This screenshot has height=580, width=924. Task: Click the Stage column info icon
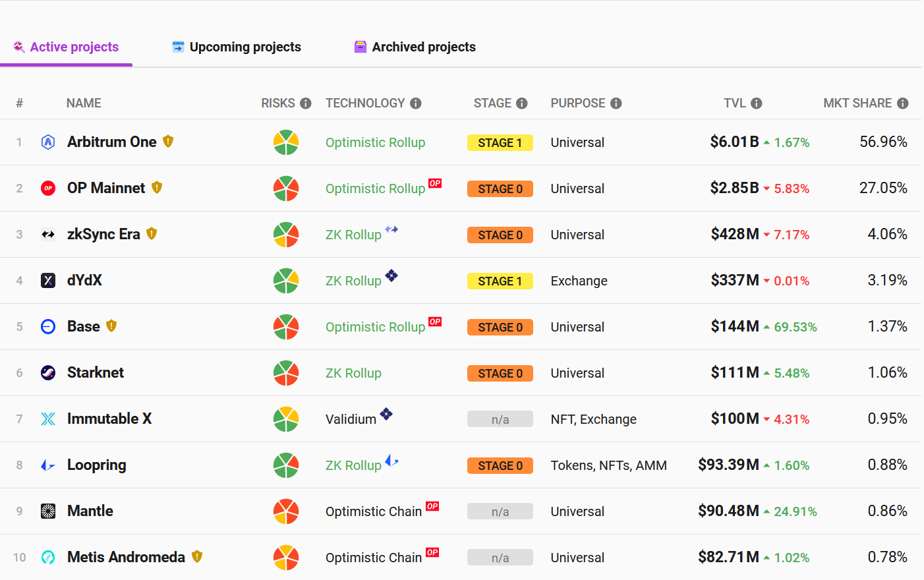pyautogui.click(x=522, y=103)
